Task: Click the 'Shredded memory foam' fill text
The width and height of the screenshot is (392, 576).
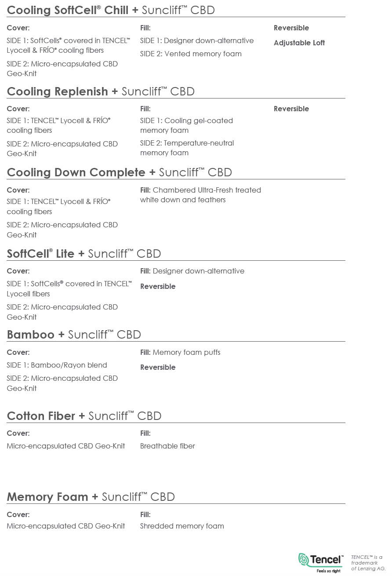Action: (182, 526)
